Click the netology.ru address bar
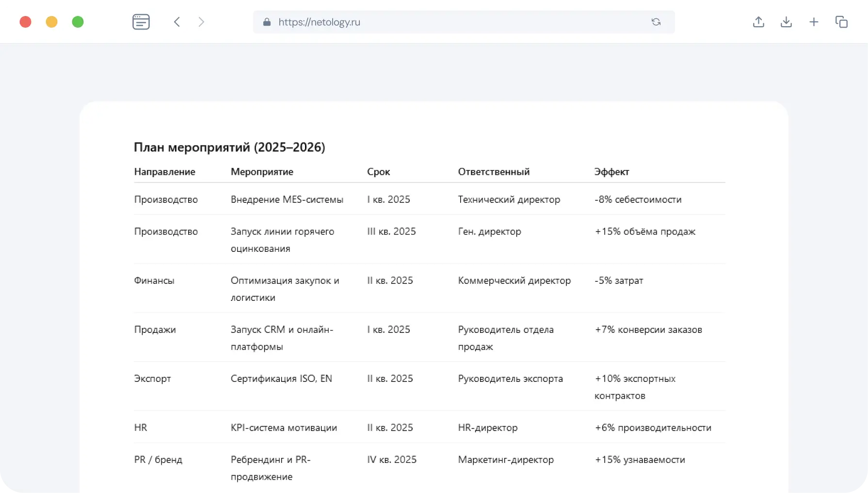 coord(436,22)
